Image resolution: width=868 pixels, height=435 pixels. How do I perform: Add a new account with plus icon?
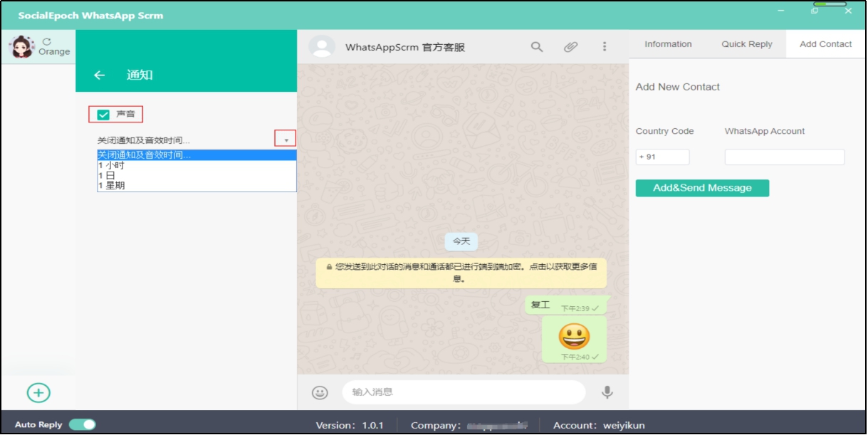38,392
